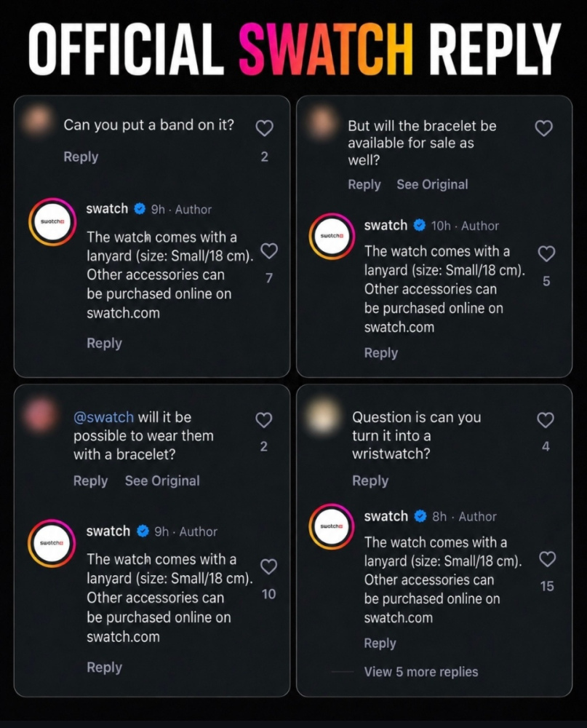Click 'See Original' under the @swatch bracelet comment
This screenshot has height=728, width=587.
(x=162, y=480)
